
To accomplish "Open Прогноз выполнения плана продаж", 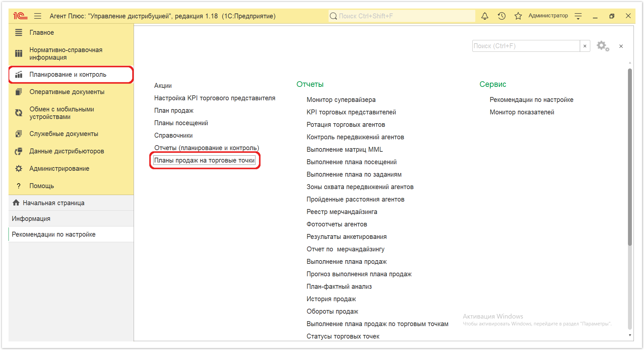I will point(359,274).
